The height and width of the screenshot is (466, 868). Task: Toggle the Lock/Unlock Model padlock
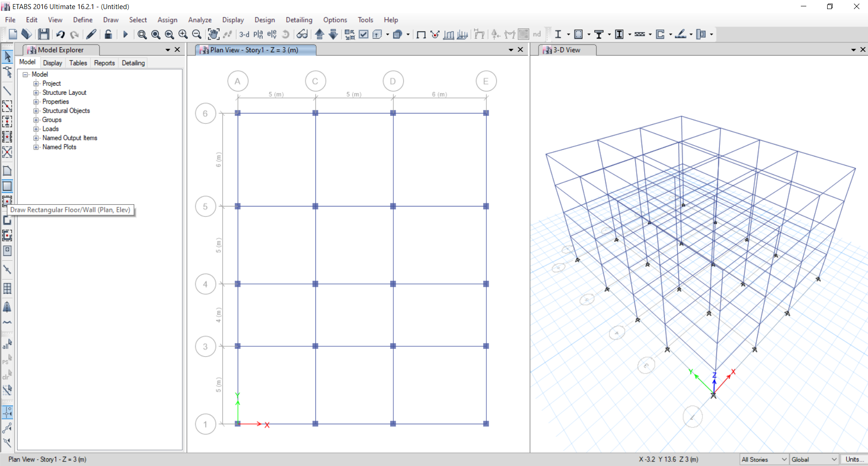[108, 34]
